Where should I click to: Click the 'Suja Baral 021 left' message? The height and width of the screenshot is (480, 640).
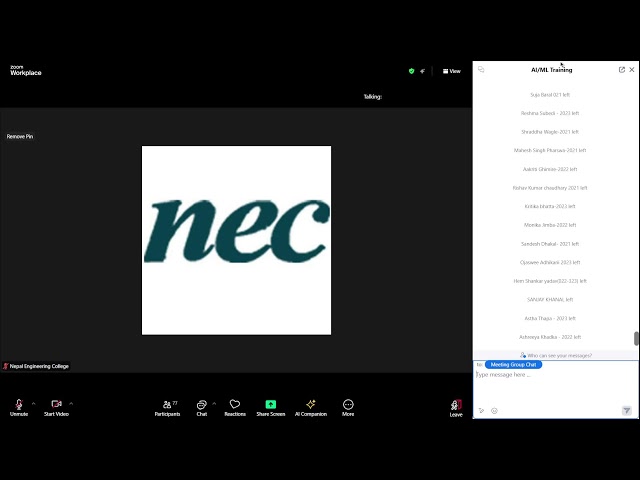(550, 95)
